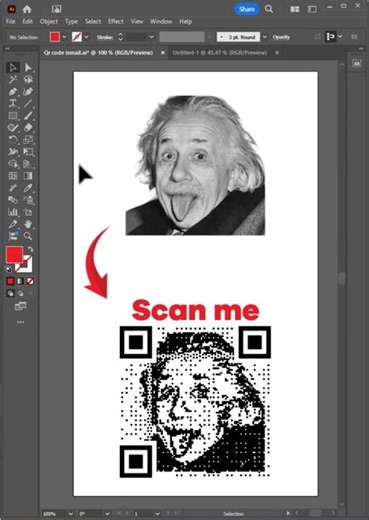Switch to the Untitled-1 document tab
369x520 pixels.
point(220,53)
